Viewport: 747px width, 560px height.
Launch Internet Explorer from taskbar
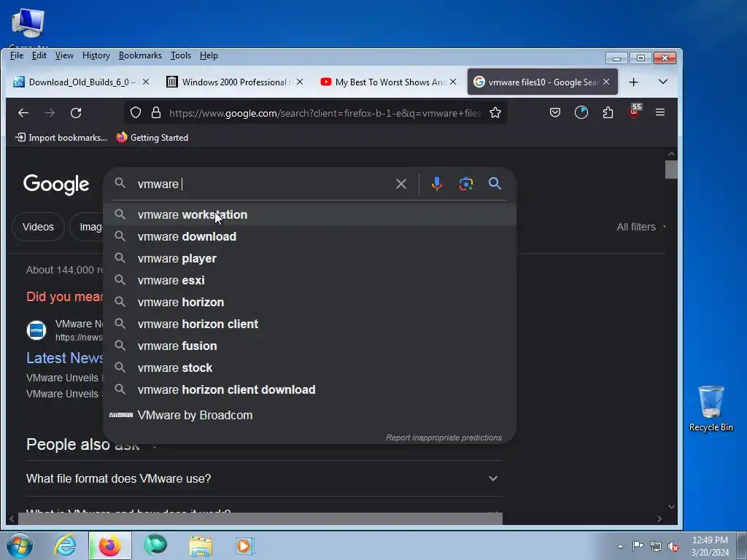click(x=65, y=545)
